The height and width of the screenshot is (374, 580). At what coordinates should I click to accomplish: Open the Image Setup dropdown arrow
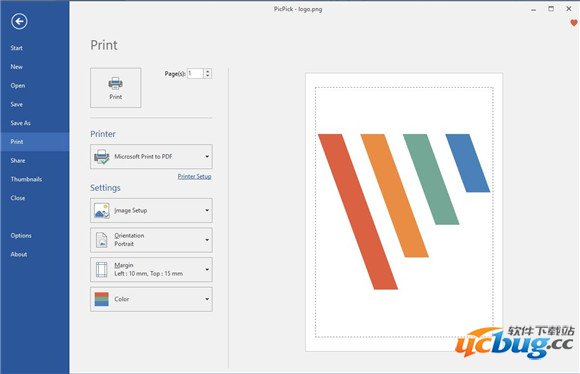pyautogui.click(x=207, y=210)
